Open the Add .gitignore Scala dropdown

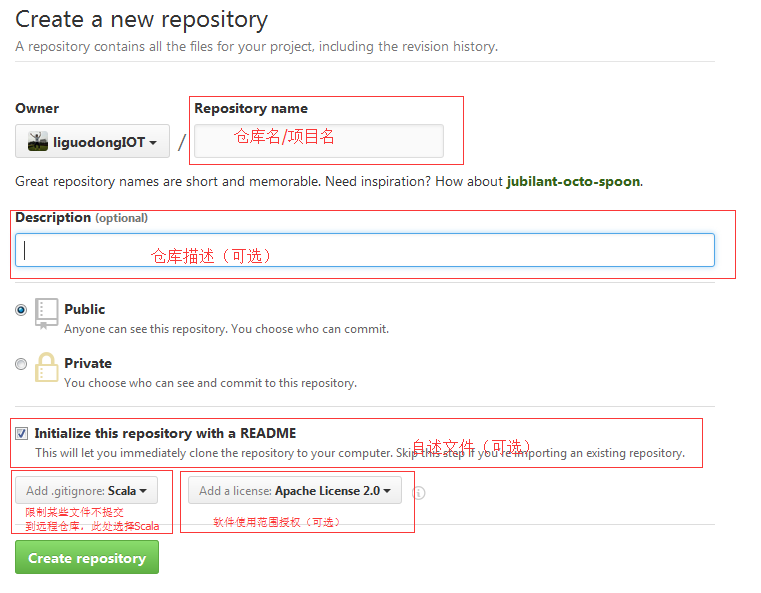tap(86, 491)
